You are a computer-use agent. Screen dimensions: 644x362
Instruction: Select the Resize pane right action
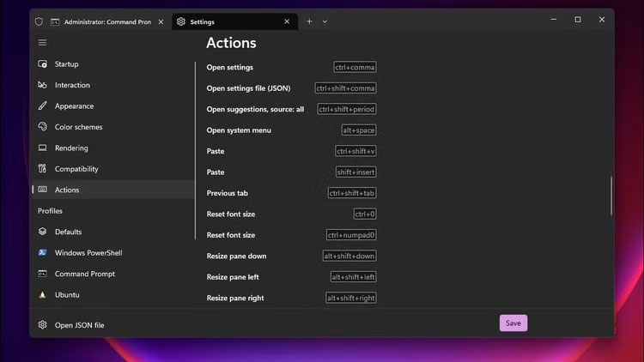pyautogui.click(x=291, y=298)
